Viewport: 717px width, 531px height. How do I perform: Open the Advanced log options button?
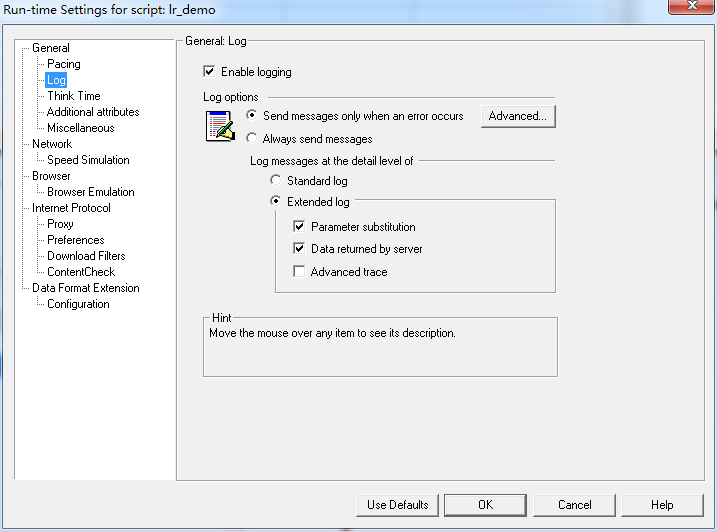point(517,116)
